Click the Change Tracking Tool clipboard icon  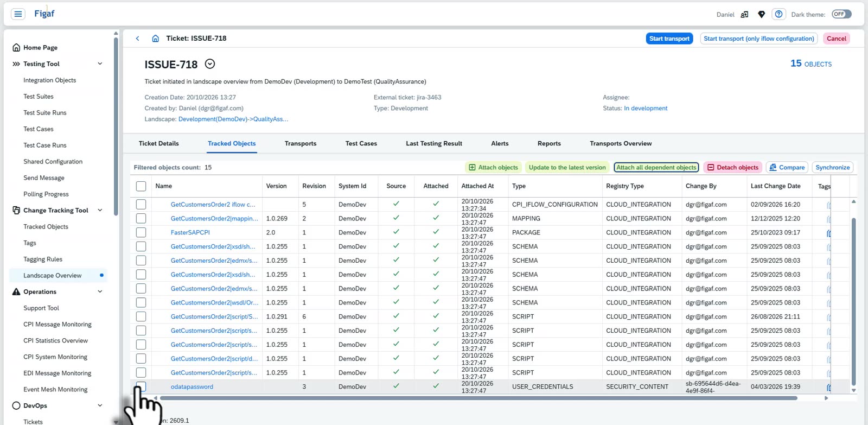coord(16,210)
